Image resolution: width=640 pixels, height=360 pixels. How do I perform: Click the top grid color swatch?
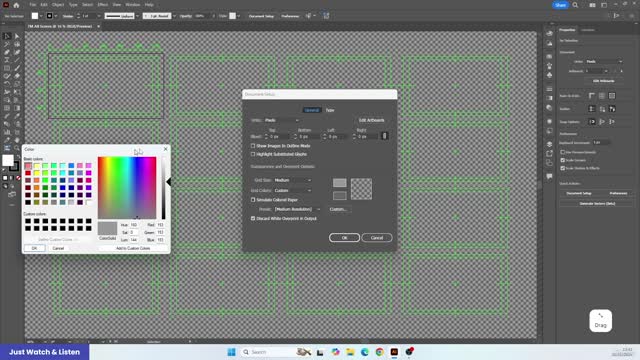340,183
